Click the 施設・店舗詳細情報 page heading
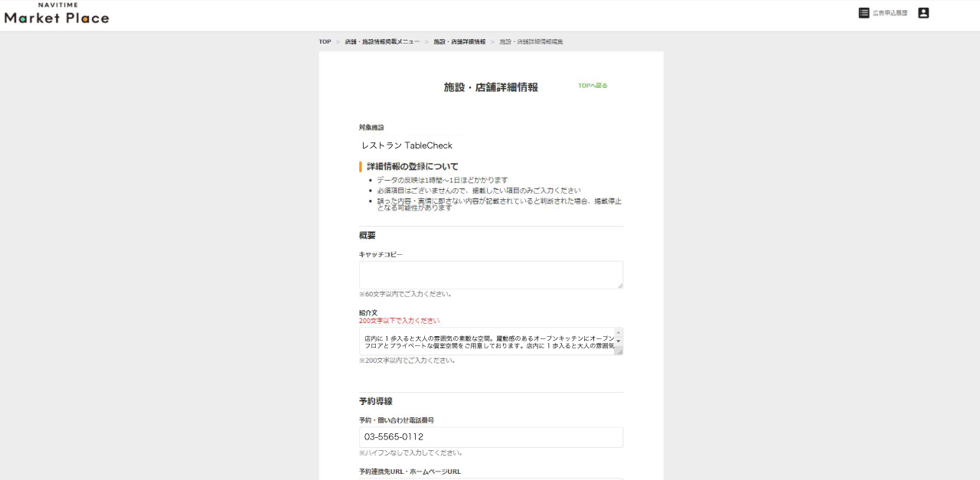This screenshot has width=980, height=480. click(x=491, y=87)
